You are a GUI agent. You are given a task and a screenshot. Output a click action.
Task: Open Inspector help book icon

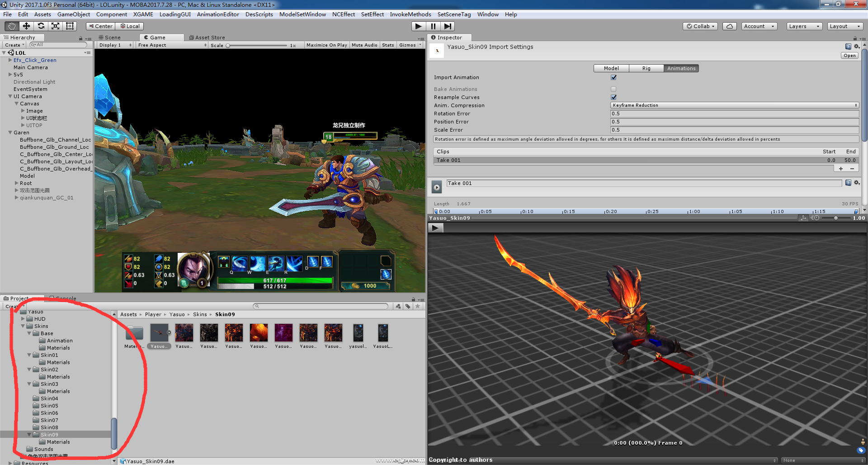point(848,47)
